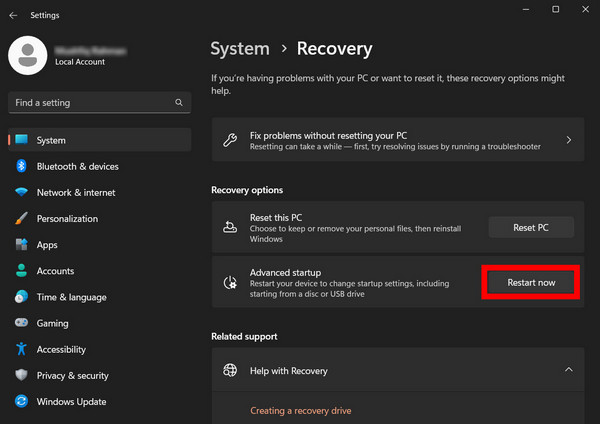Click the Privacy & security shield icon
Image resolution: width=600 pixels, height=424 pixels.
pyautogui.click(x=21, y=375)
